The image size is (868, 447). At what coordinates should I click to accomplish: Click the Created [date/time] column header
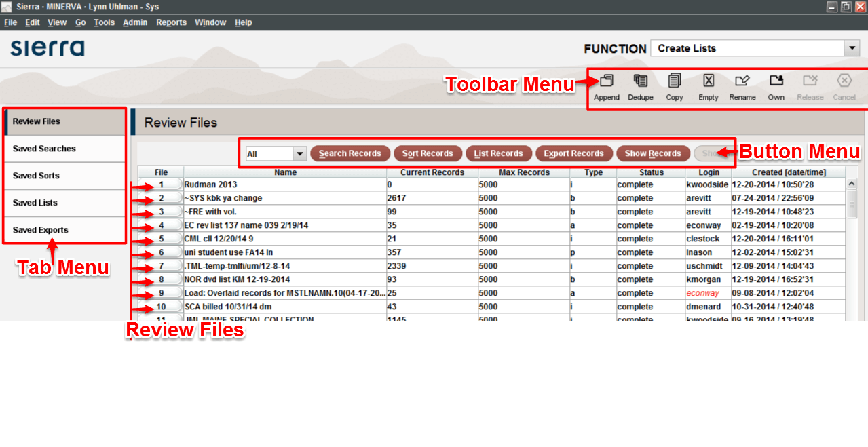click(x=789, y=172)
